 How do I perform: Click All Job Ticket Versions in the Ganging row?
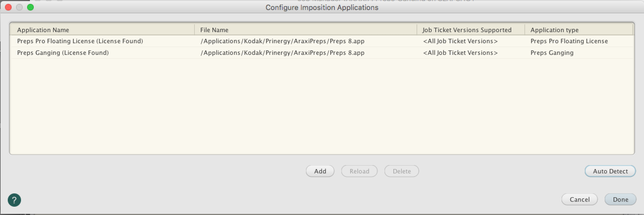pos(460,53)
